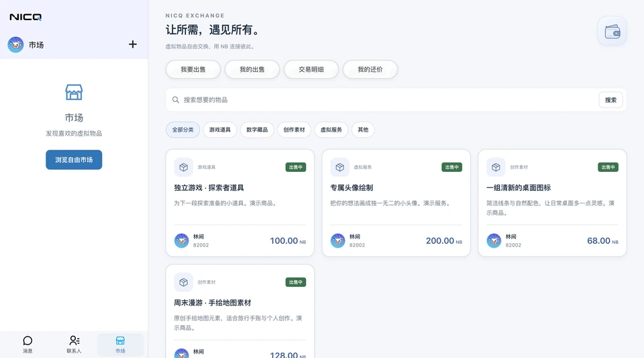Click 创作素材 tag on 桌面图标 card
Viewport: 644px width, 358px height.
click(519, 167)
